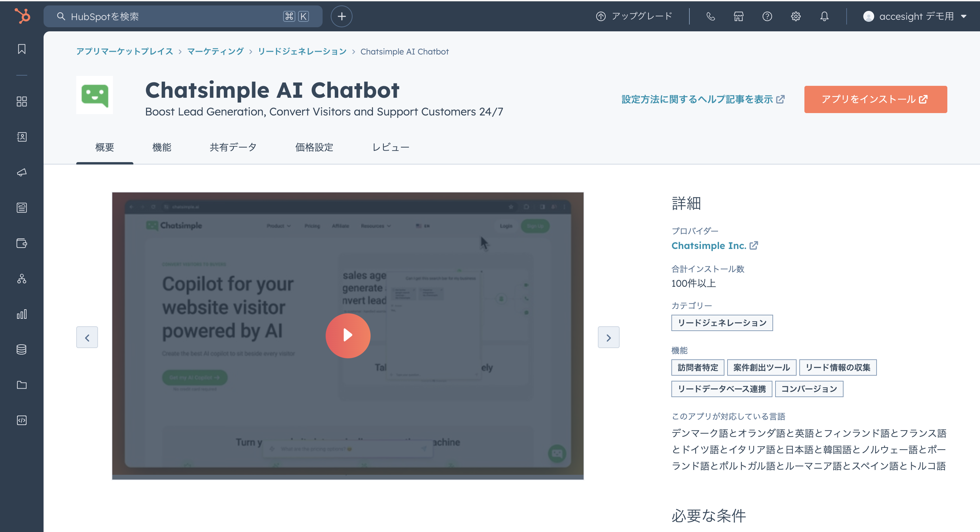The height and width of the screenshot is (532, 980).
Task: Go to マーケティング breadcrumb
Action: (215, 51)
